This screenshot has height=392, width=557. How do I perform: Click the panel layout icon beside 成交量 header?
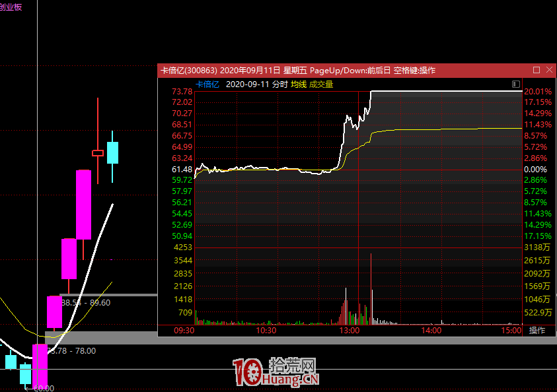tap(516, 84)
